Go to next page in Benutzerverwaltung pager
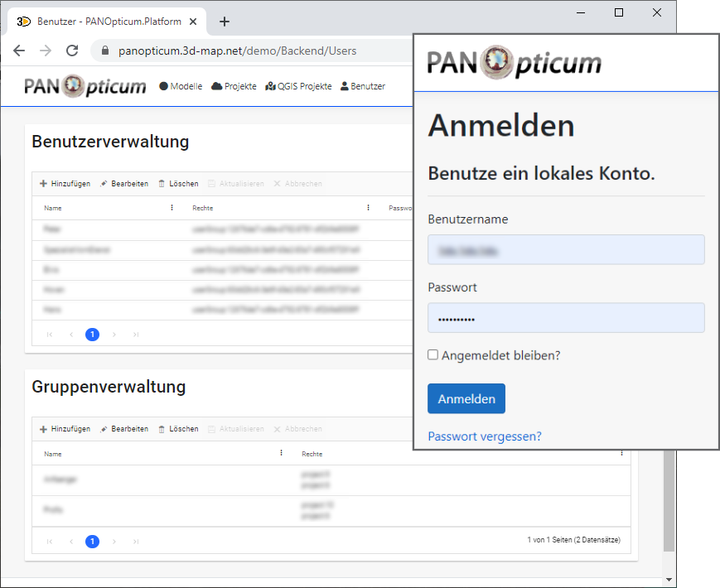 click(x=114, y=335)
